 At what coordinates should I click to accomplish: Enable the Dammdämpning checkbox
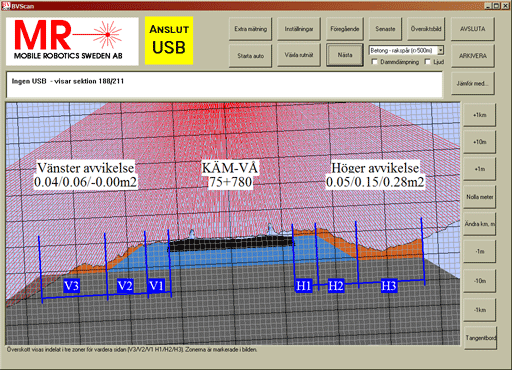tap(375, 62)
